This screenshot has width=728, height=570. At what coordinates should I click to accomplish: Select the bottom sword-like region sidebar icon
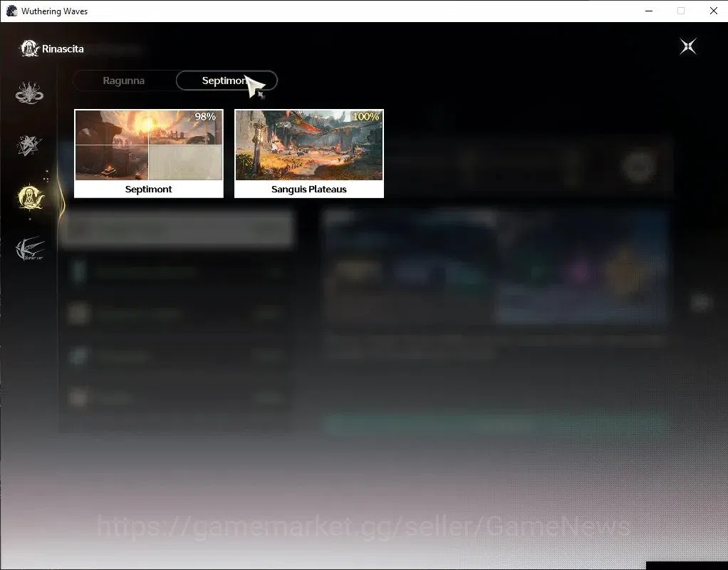(30, 249)
